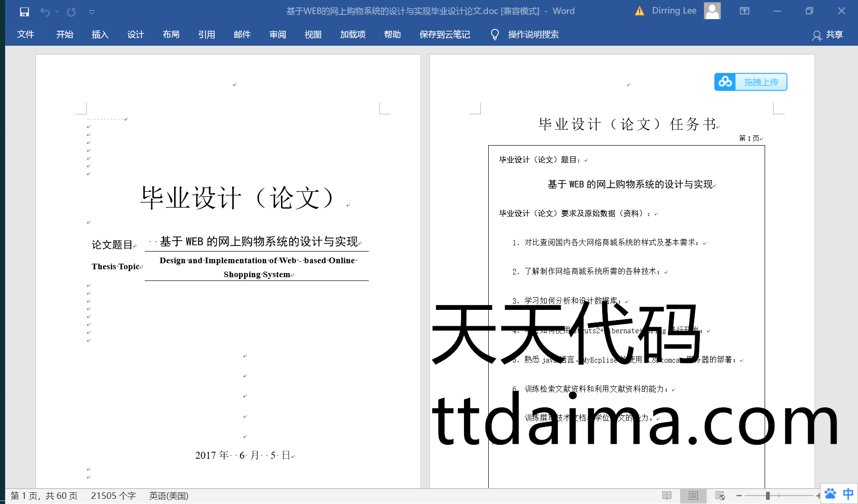Click the lightbulb Tell Me icon
This screenshot has width=858, height=504.
pos(495,35)
